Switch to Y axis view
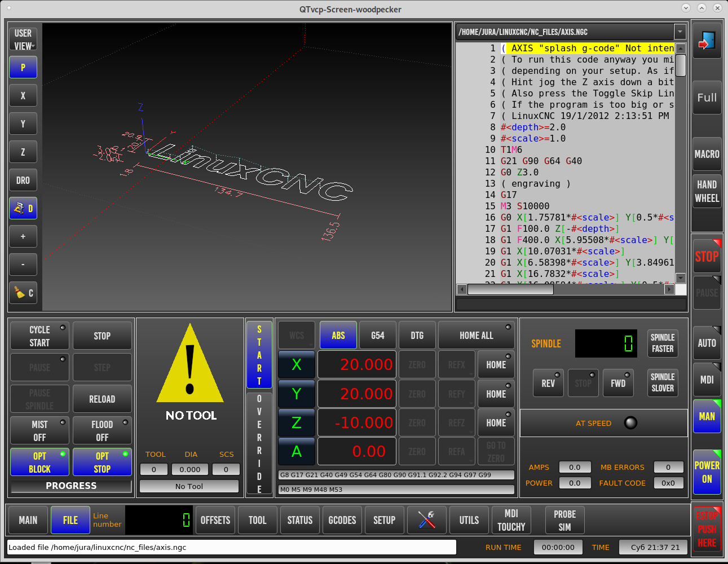Image resolution: width=728 pixels, height=564 pixels. [23, 124]
